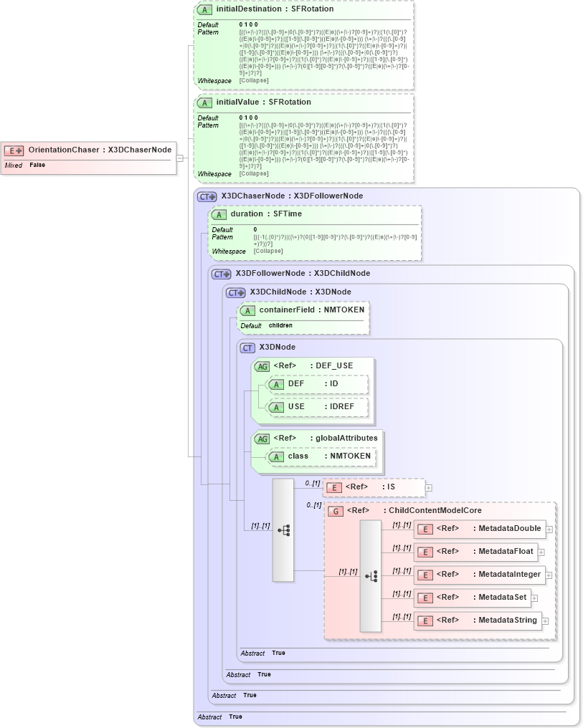
Task: Click the ChildContentModelCore choice compositor icon
Action: (x=371, y=576)
